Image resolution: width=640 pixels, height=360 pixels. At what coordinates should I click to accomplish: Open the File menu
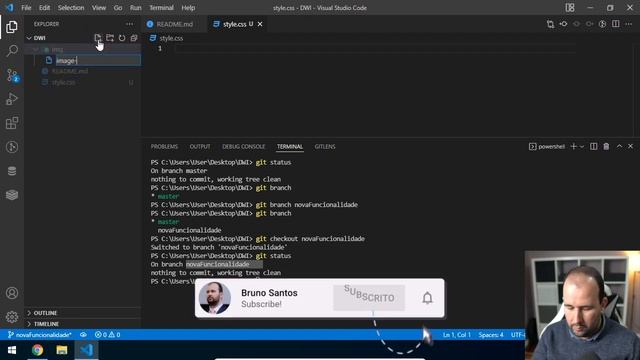pyautogui.click(x=26, y=8)
